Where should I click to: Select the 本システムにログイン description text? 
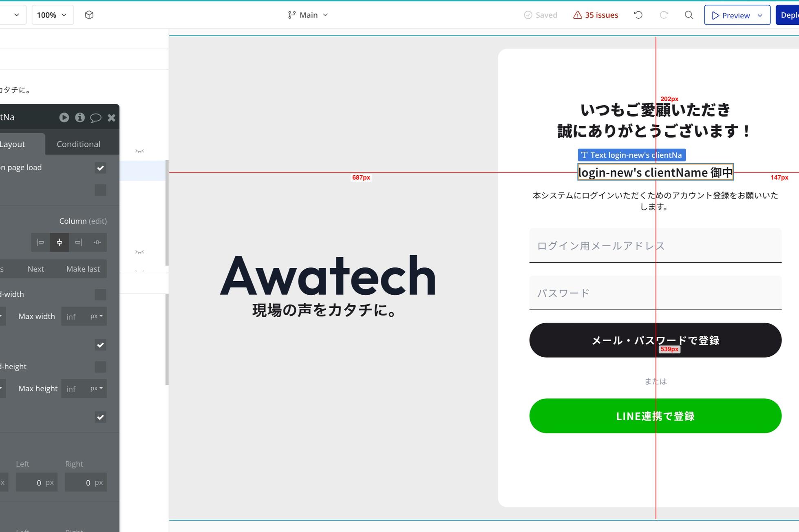(x=655, y=201)
